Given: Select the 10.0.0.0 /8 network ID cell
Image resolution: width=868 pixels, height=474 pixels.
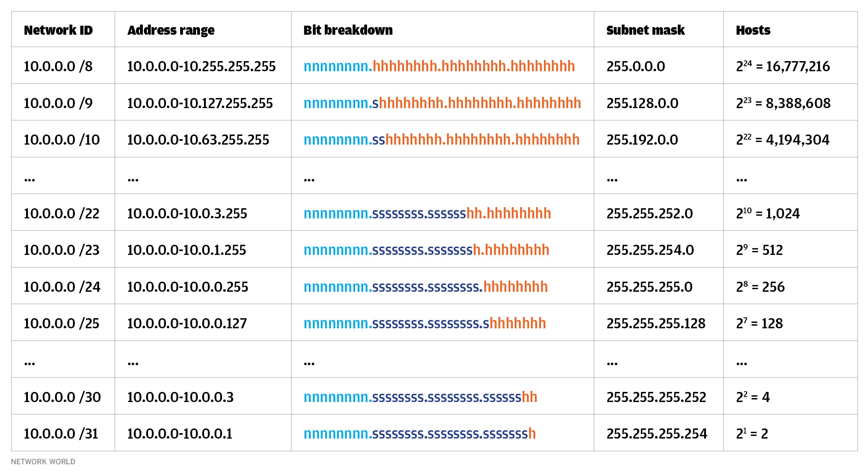Looking at the screenshot, I should point(58,66).
